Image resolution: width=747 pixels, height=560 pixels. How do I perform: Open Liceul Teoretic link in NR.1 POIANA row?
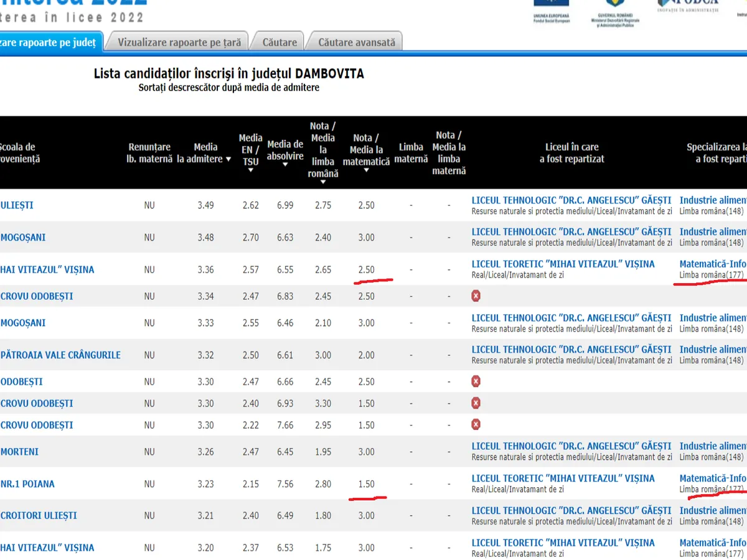click(563, 478)
